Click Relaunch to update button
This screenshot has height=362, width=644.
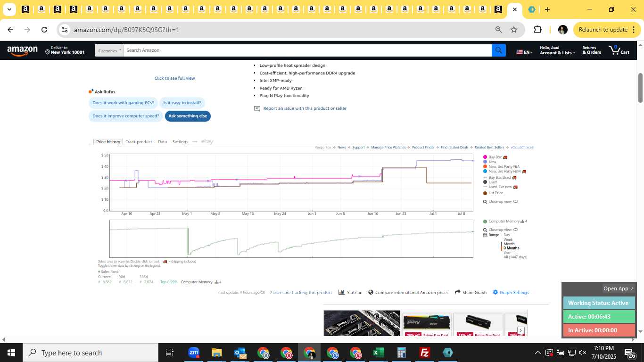click(x=607, y=30)
